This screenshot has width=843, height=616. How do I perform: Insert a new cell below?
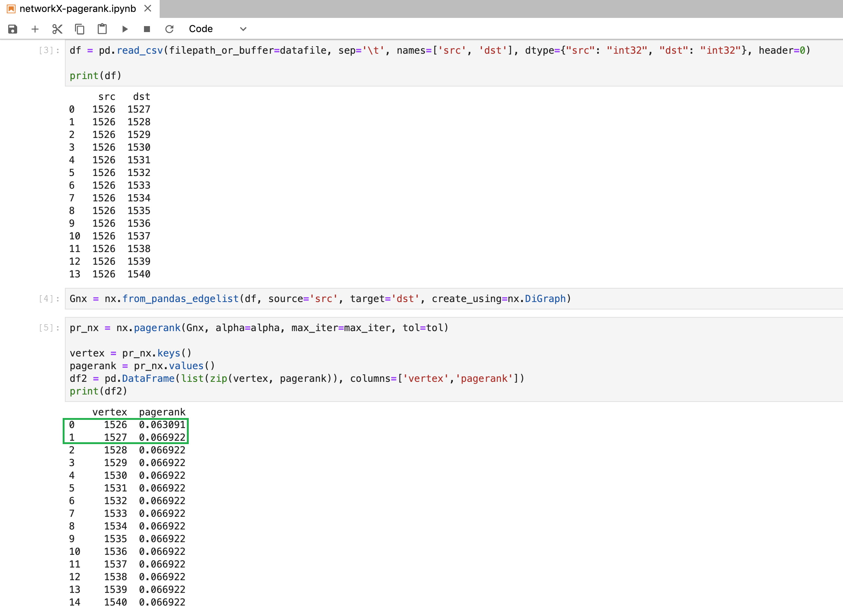(x=35, y=29)
